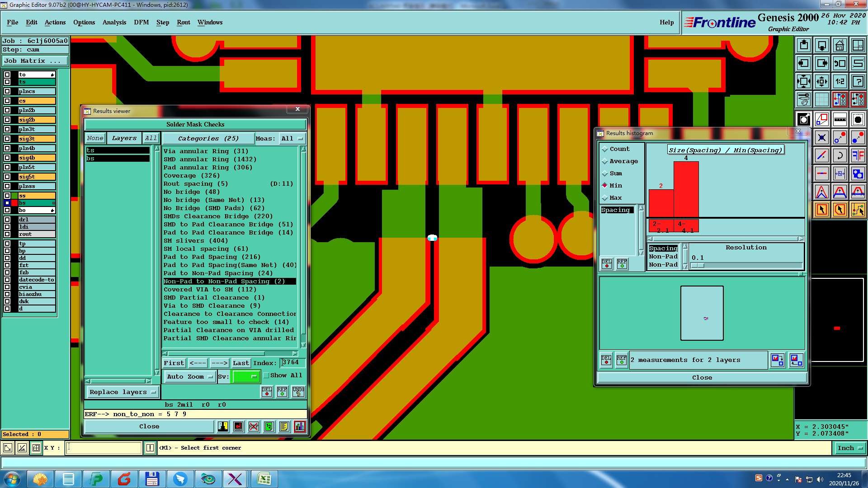Click the 1:2 zoom scale icon

point(840,81)
